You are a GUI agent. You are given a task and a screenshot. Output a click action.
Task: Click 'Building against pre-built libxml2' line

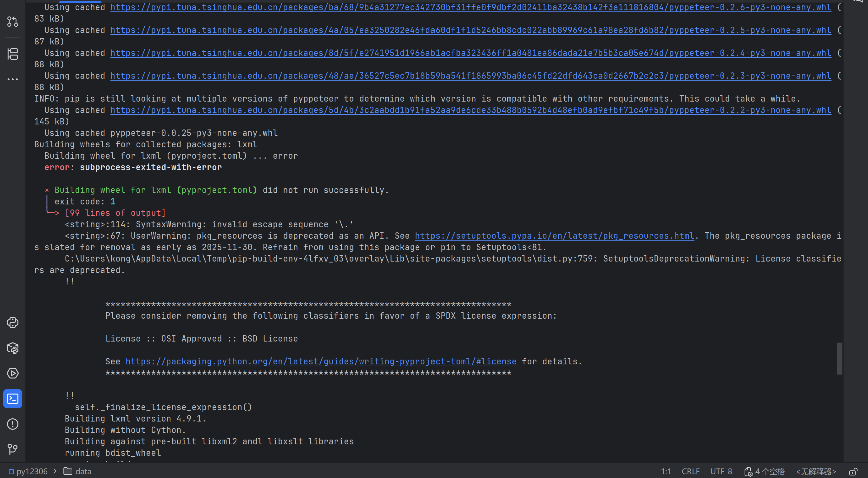click(x=209, y=441)
